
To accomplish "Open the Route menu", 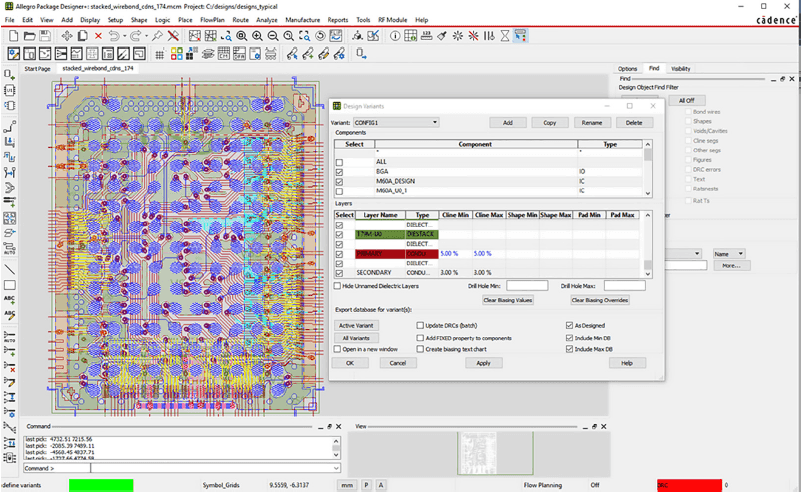I will click(x=241, y=20).
